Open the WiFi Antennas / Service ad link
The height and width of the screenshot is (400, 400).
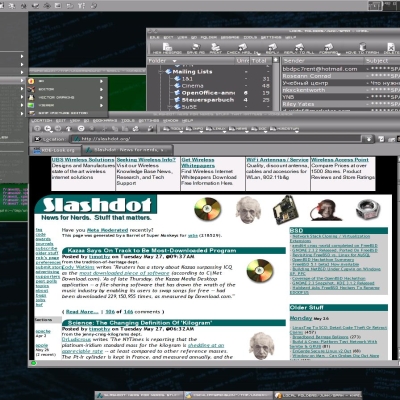coord(277,160)
